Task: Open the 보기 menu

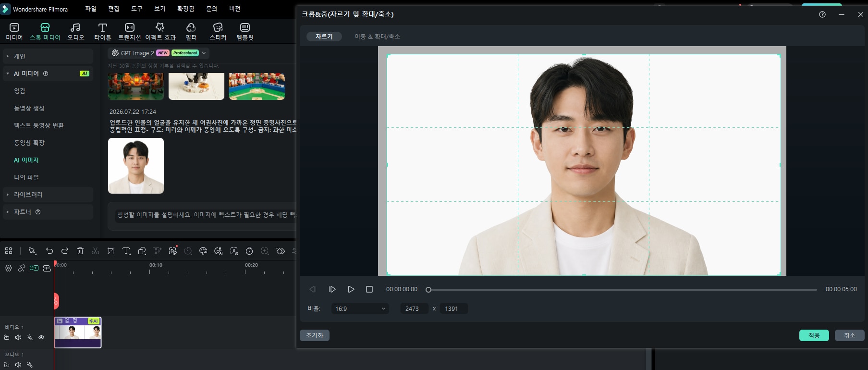Action: 160,9
